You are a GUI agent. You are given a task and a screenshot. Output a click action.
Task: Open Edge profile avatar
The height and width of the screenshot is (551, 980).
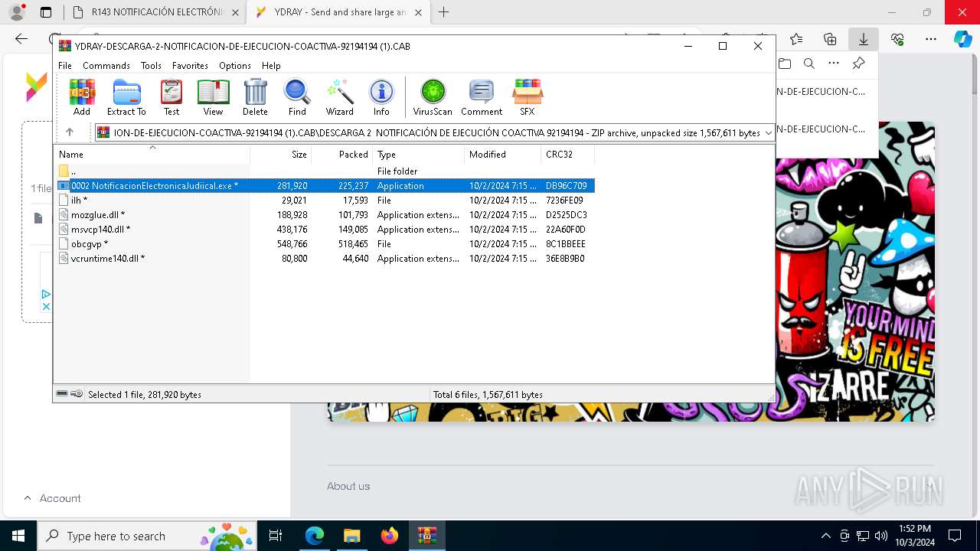tap(17, 12)
